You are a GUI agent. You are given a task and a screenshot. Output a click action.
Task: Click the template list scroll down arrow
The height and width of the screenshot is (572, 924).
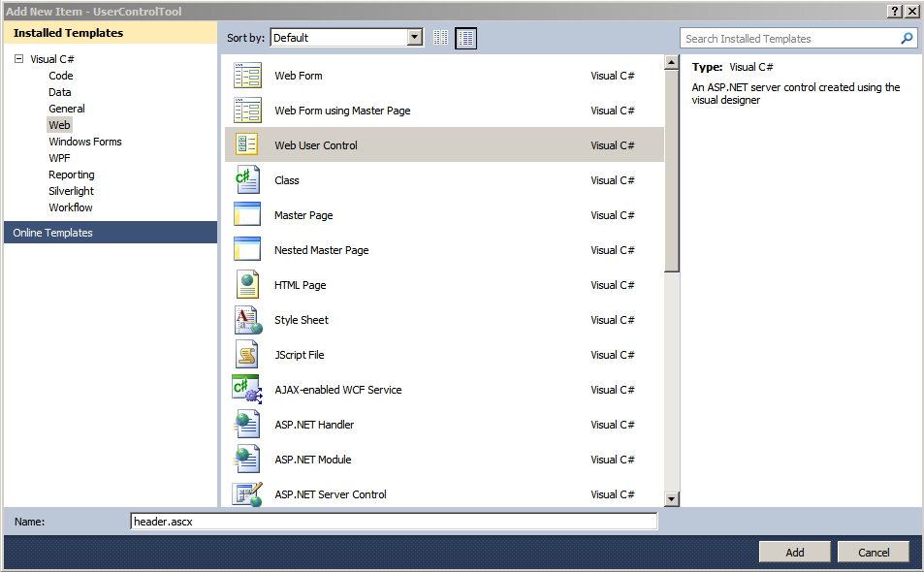coord(671,499)
